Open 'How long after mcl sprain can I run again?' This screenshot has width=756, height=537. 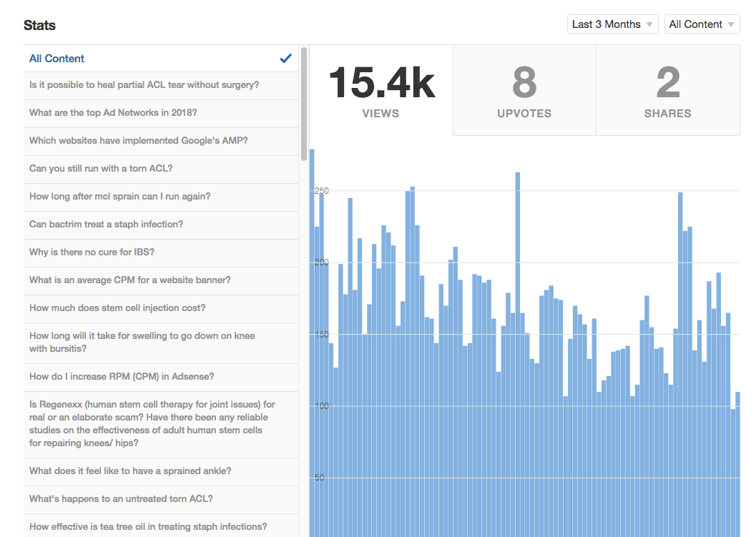point(161,197)
